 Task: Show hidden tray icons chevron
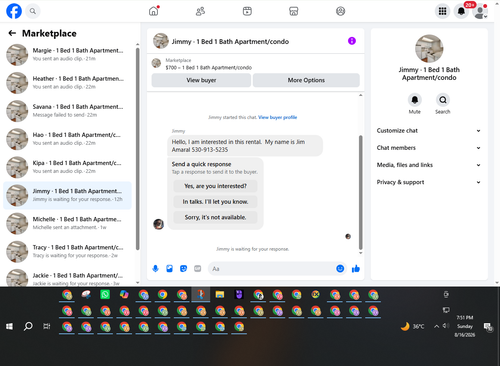pyautogui.click(x=436, y=326)
